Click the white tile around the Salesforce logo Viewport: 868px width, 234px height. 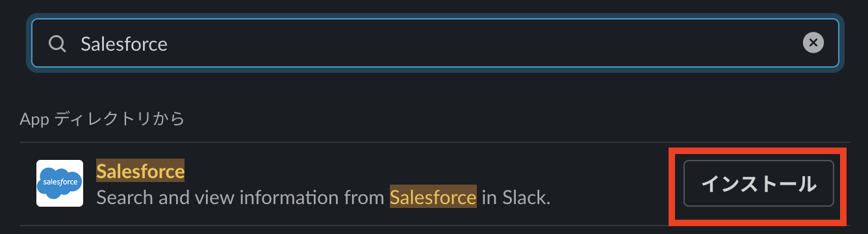pos(60,183)
